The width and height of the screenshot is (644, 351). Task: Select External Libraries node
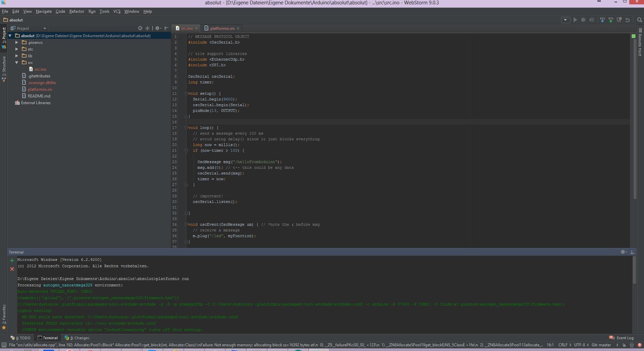[33, 103]
